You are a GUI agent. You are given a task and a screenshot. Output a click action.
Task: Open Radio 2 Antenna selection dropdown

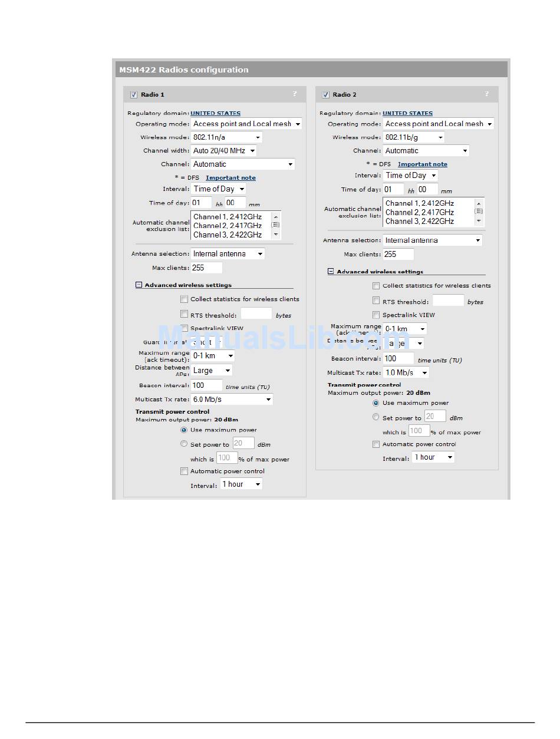[433, 240]
